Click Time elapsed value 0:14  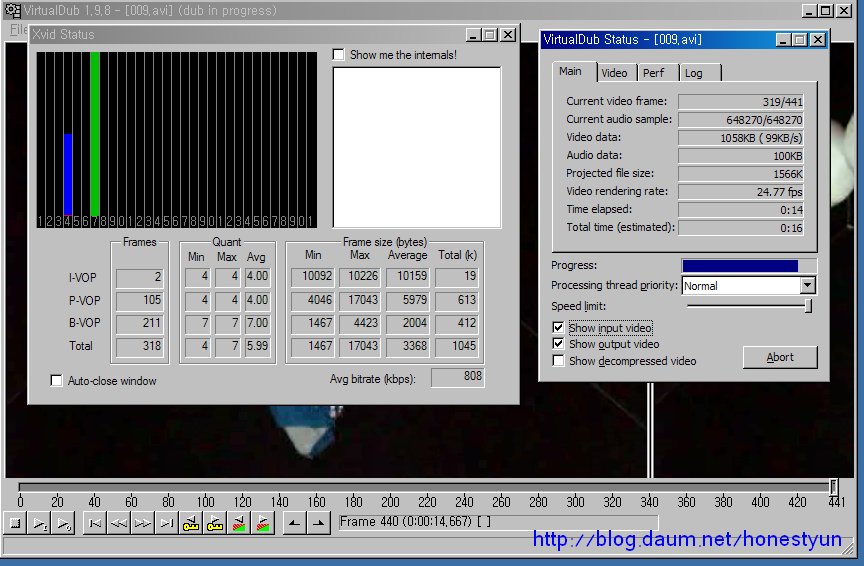pyautogui.click(x=741, y=210)
